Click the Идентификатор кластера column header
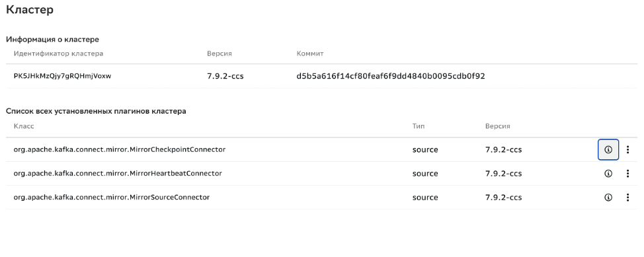This screenshot has height=257, width=644. pos(58,54)
